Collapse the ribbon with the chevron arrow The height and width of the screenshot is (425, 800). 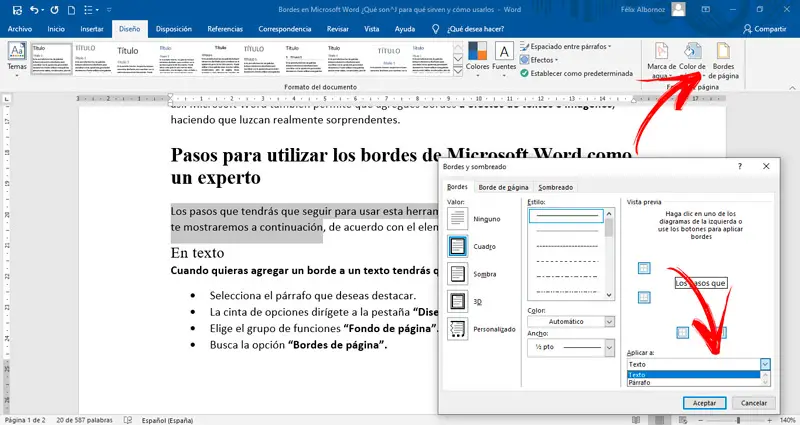click(x=792, y=88)
